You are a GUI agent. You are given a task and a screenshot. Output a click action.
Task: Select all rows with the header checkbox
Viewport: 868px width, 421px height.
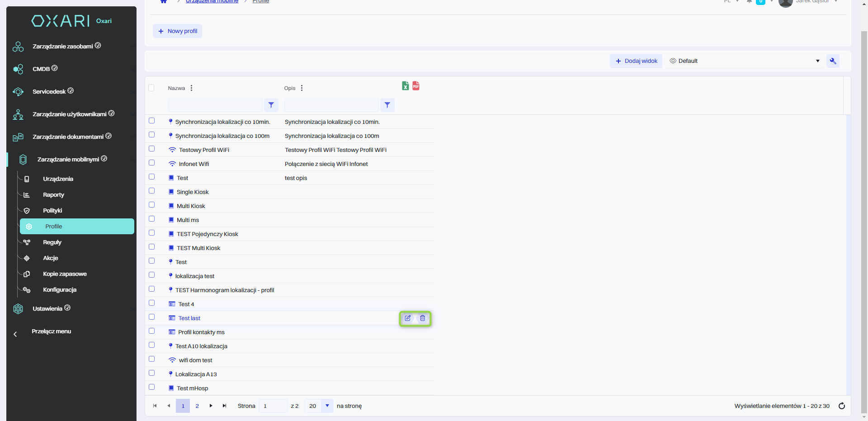[151, 88]
